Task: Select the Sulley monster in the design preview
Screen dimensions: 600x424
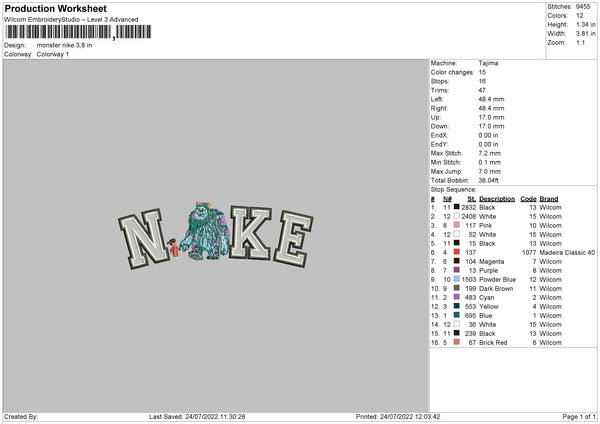Action: 205,231
